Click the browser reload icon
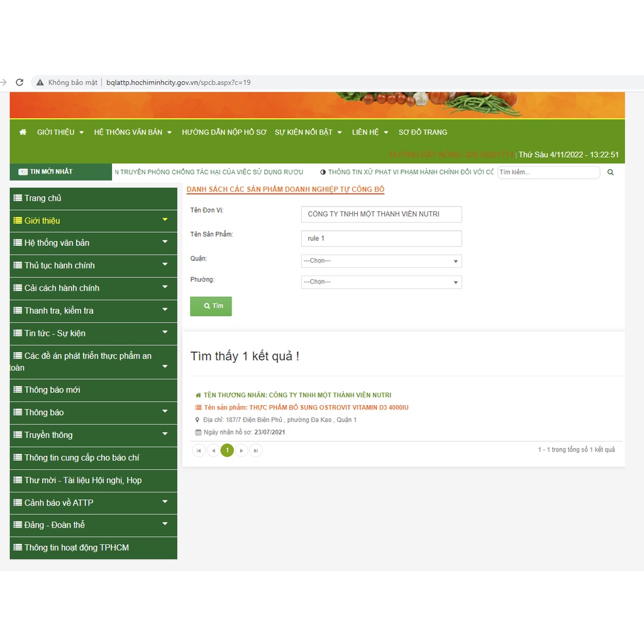This screenshot has width=644, height=644. (x=19, y=82)
